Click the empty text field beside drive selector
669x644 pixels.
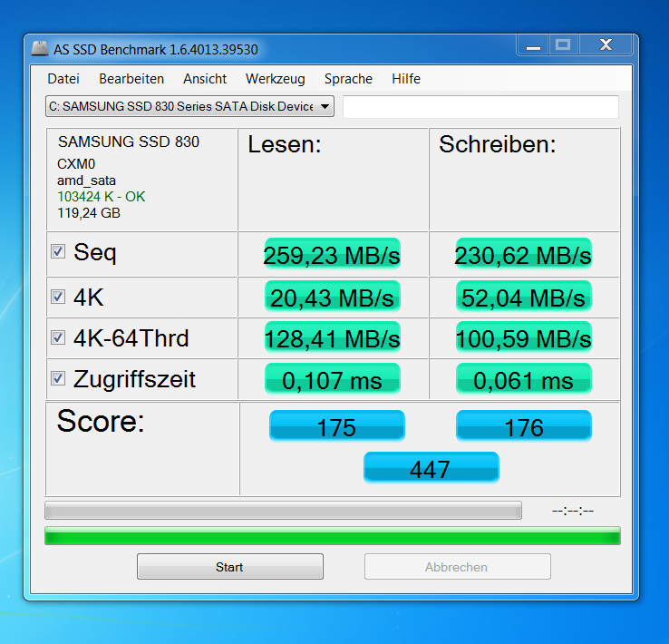pyautogui.click(x=480, y=107)
